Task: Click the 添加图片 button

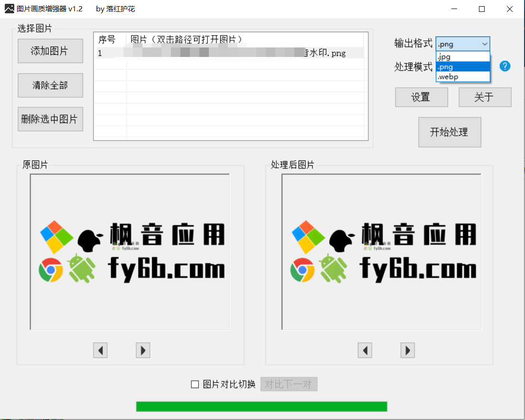Action: 50,51
